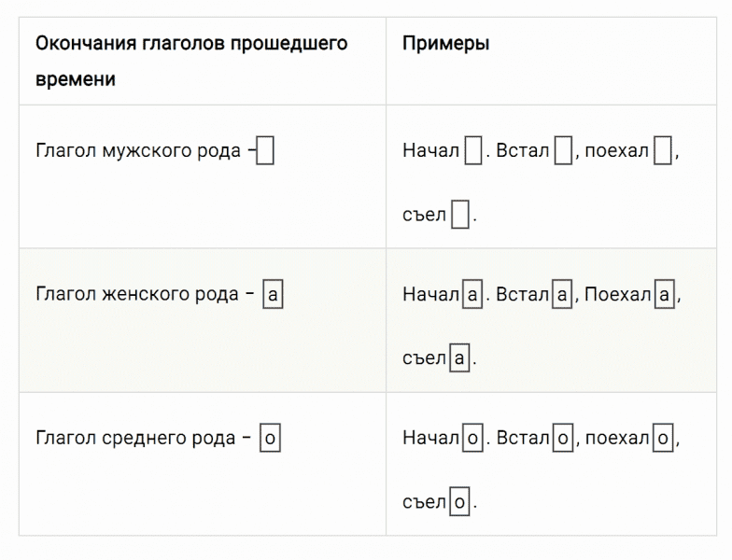The image size is (732, 560).
Task: Click the 'а' ending box after 'съел'
Action: pyautogui.click(x=459, y=359)
